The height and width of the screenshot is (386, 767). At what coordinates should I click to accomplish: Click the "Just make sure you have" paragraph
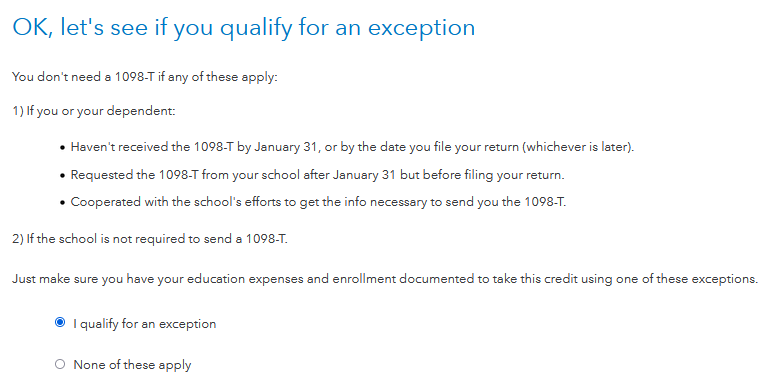coord(385,279)
